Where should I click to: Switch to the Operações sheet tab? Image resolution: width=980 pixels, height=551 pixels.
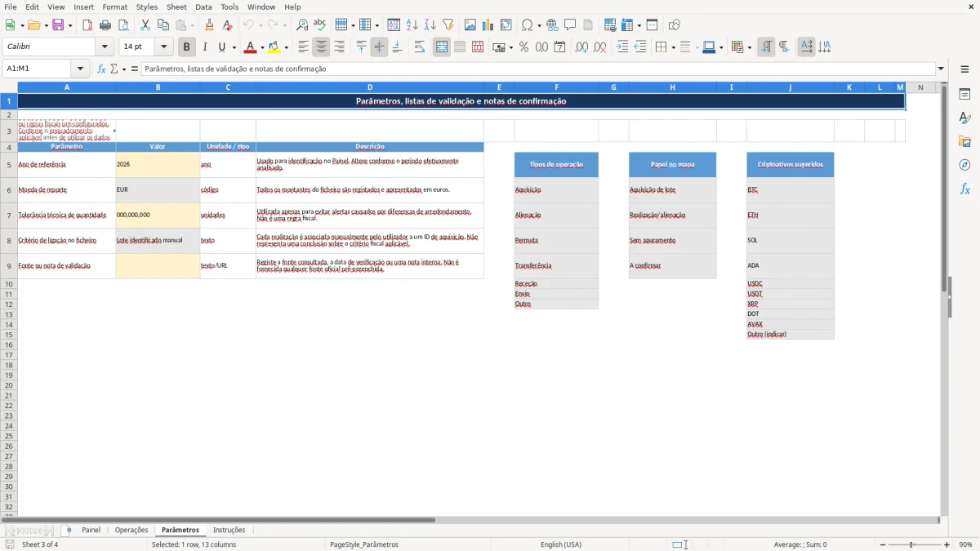tap(131, 531)
